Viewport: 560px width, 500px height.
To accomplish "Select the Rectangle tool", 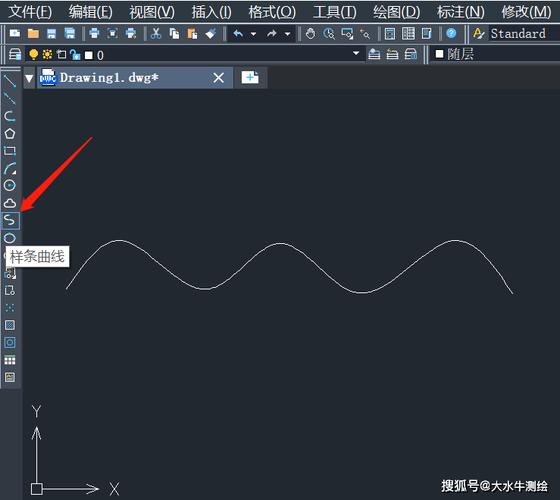I will point(10,151).
